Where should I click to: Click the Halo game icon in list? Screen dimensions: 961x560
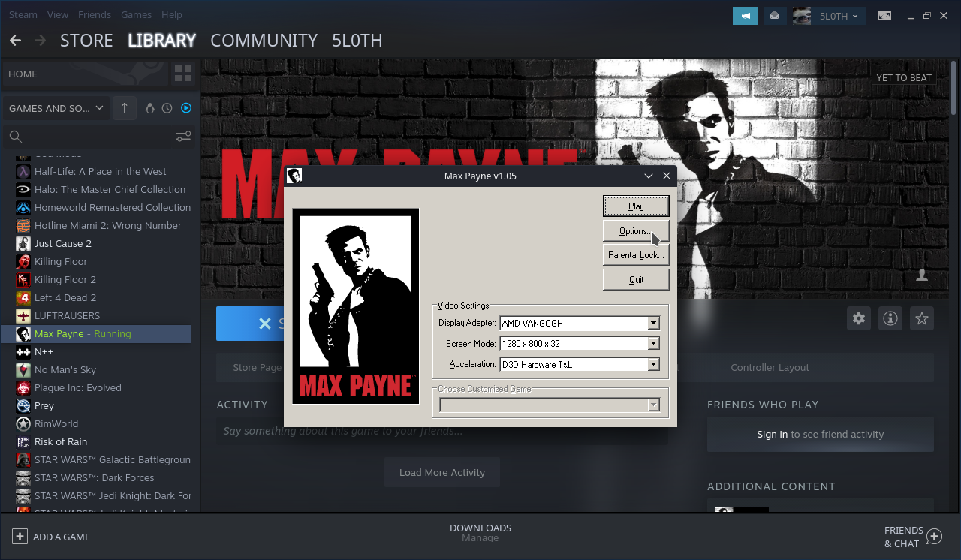click(x=23, y=190)
